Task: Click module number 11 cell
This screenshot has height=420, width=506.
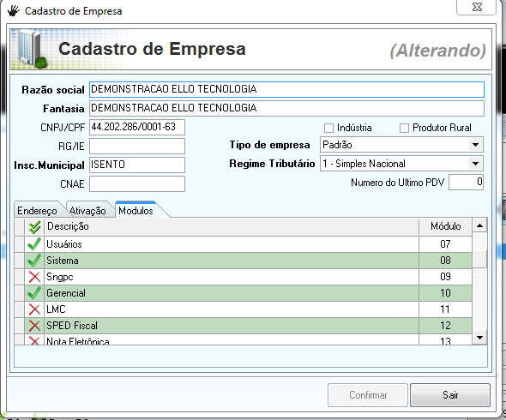Action: (445, 309)
